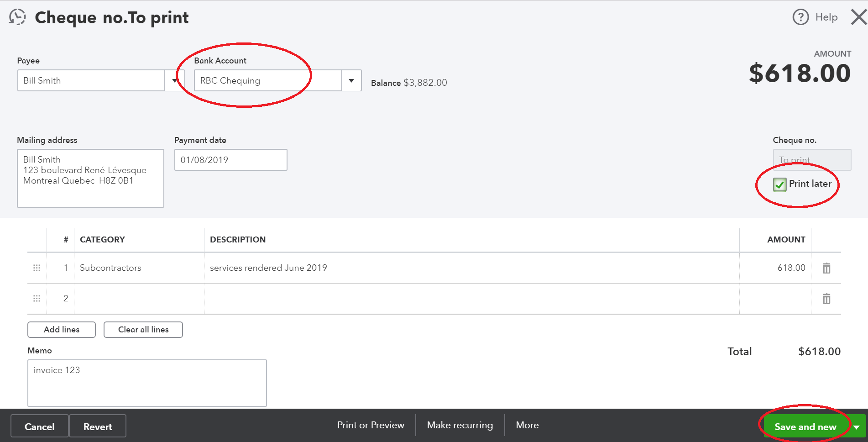Image resolution: width=868 pixels, height=442 pixels.
Task: Grab the drag handle for line 1
Action: [37, 268]
